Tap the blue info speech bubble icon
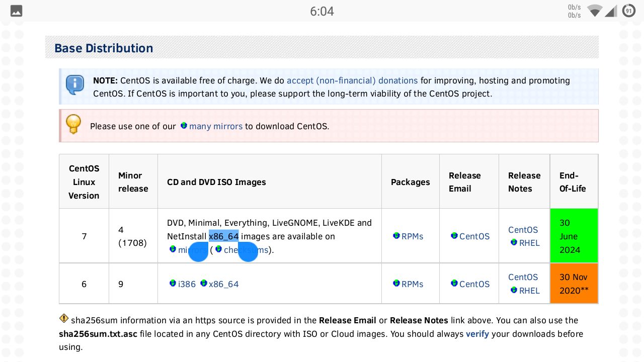 (x=75, y=85)
